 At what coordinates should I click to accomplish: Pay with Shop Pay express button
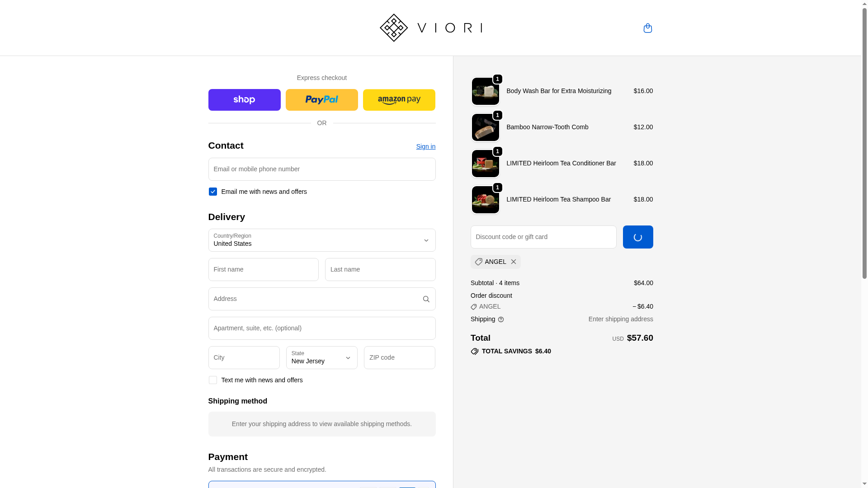point(244,100)
